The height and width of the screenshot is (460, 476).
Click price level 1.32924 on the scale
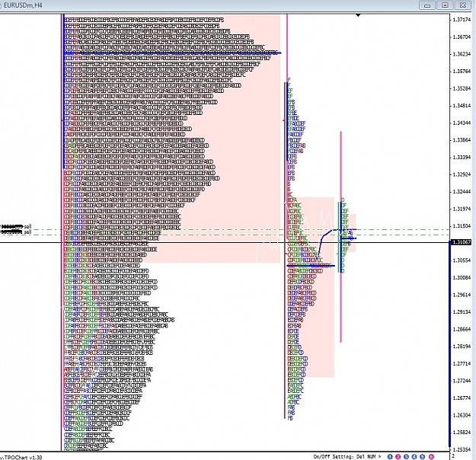(462, 174)
